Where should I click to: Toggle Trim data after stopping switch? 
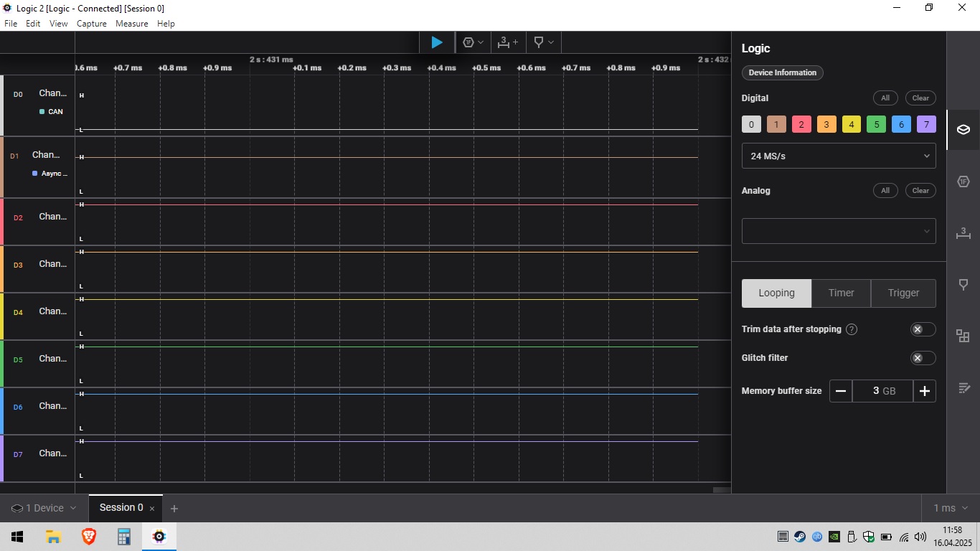click(923, 329)
